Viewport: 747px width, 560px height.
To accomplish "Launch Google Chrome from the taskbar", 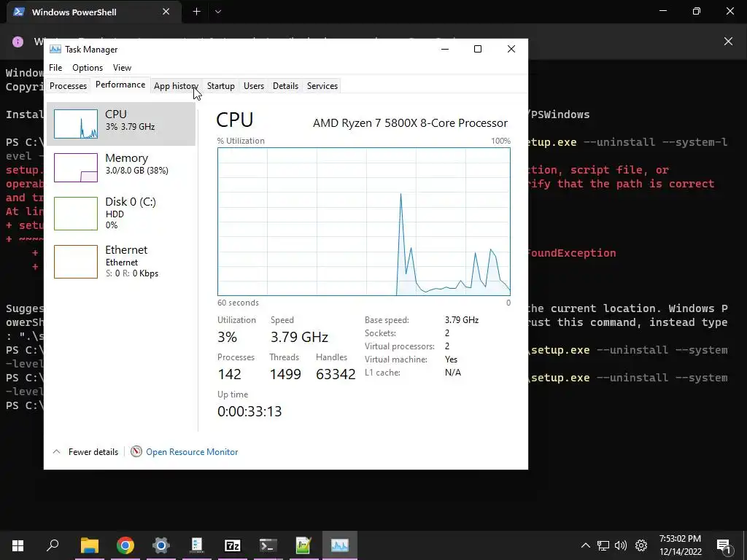I will 125,545.
